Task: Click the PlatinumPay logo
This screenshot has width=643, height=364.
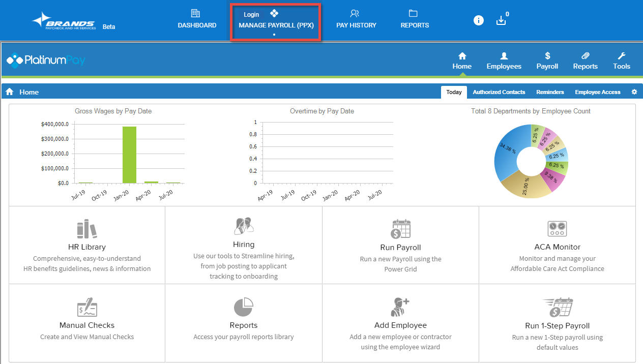Action: pyautogui.click(x=46, y=60)
